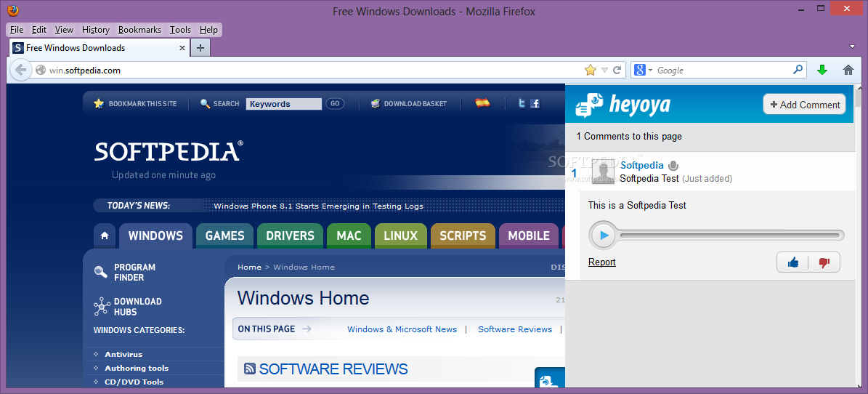Open the Authoring tools category
The width and height of the screenshot is (868, 394).
click(137, 368)
